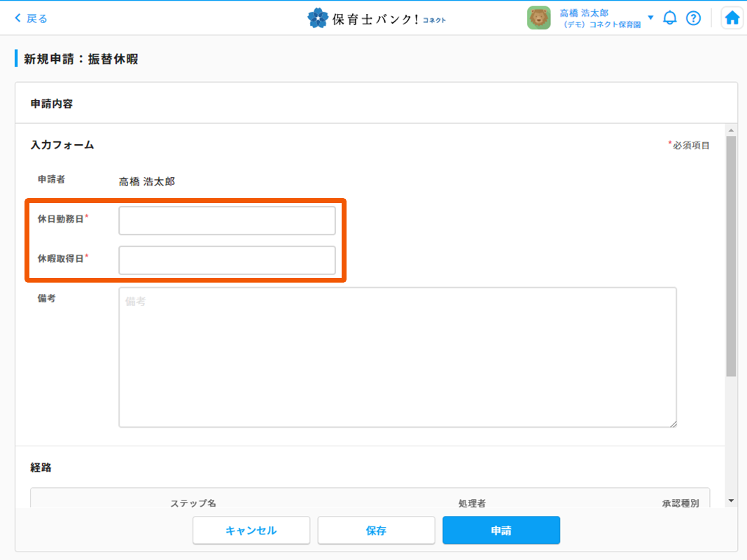The image size is (747, 560).
Task: Go to home via house icon
Action: coord(732,18)
